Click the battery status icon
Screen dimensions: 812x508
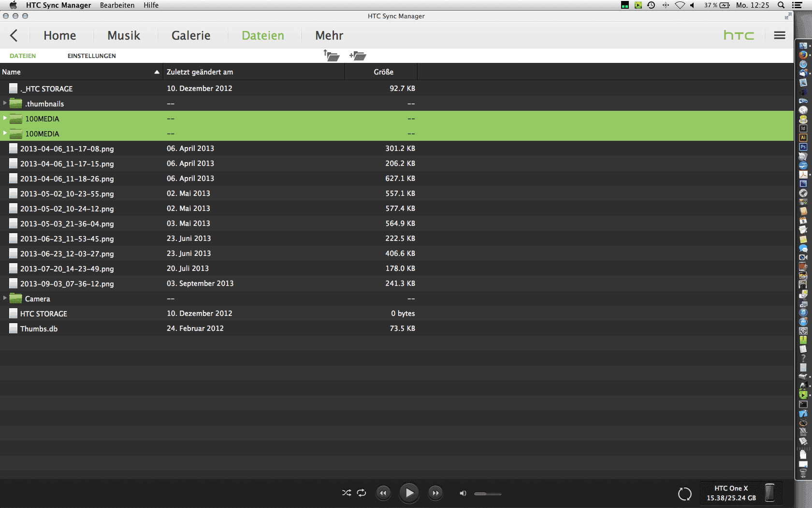(x=725, y=5)
